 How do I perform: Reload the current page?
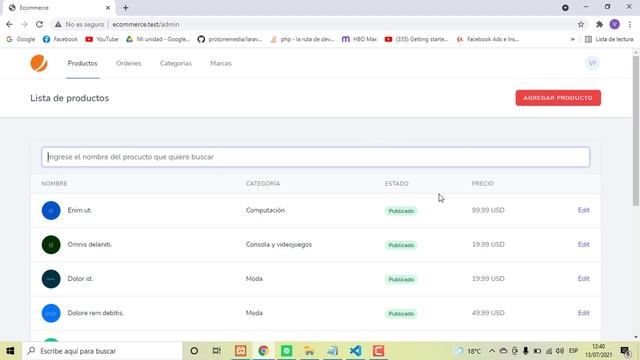[39, 24]
